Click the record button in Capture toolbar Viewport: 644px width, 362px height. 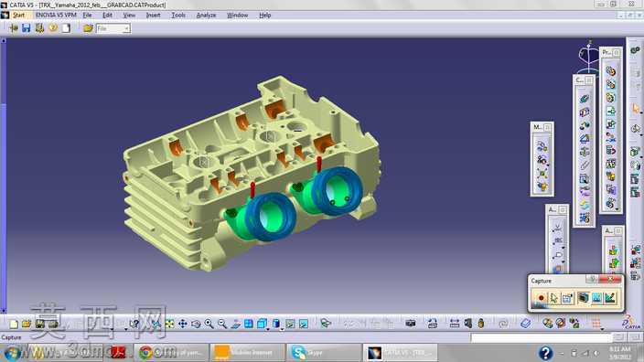click(541, 298)
